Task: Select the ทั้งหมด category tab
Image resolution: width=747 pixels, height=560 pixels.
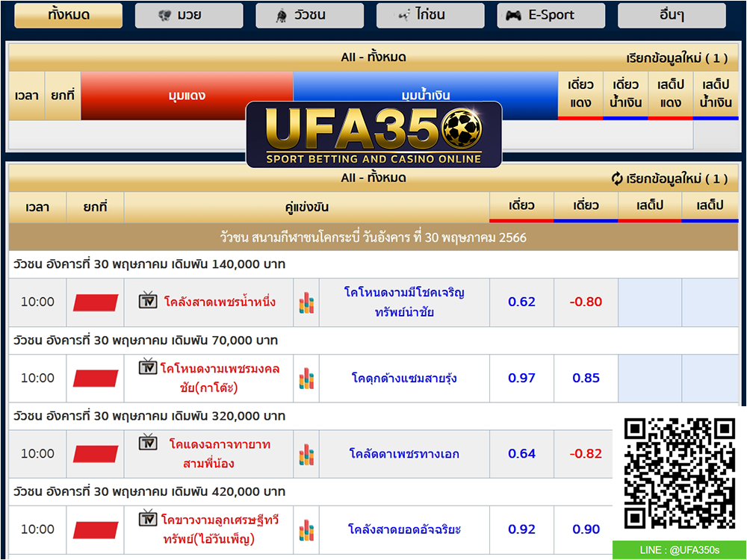Action: [x=69, y=15]
